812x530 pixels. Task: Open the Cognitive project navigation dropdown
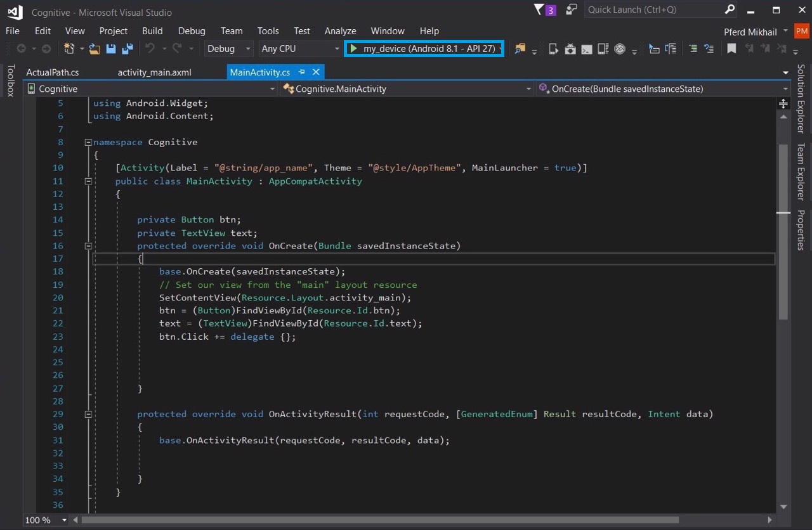coord(150,89)
